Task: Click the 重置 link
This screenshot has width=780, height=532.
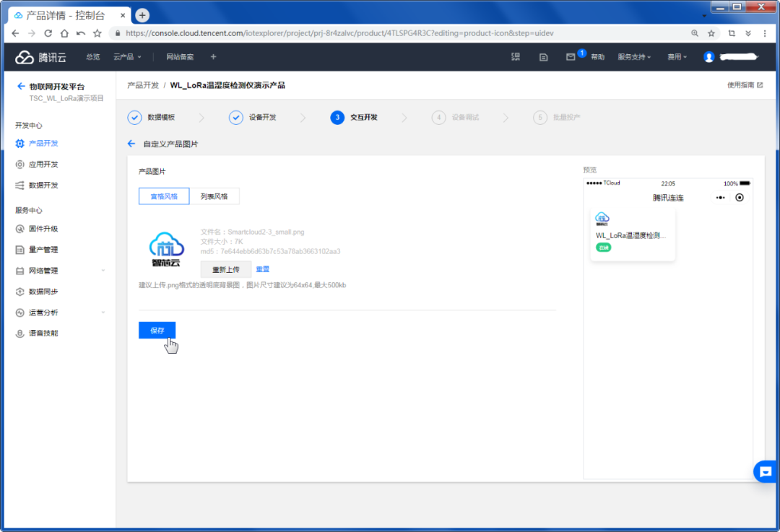Action: pyautogui.click(x=263, y=269)
